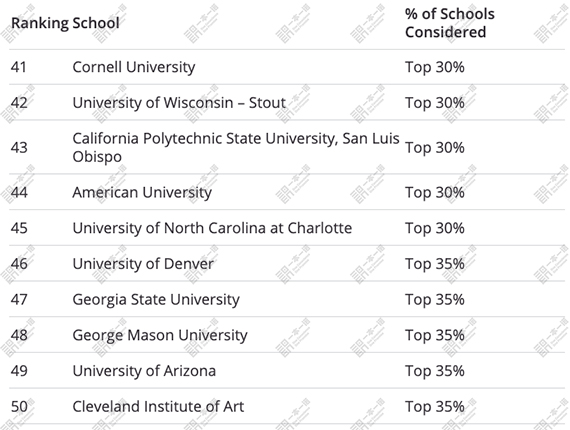
Task: Click Georgia State University name
Action: click(156, 300)
